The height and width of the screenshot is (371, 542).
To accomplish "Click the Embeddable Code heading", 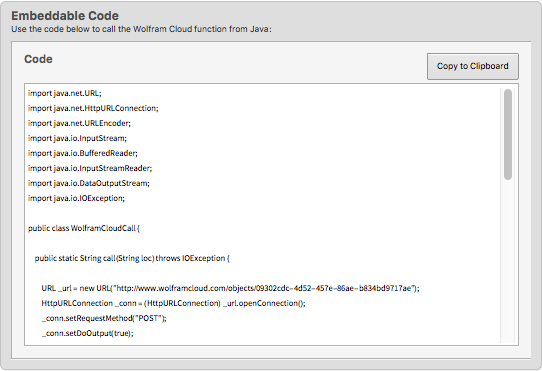I will 65,16.
